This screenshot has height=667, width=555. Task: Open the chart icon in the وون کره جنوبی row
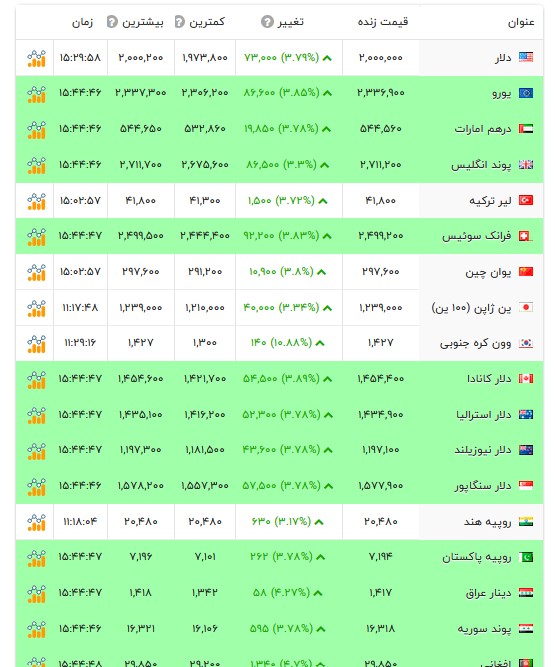[x=36, y=344]
